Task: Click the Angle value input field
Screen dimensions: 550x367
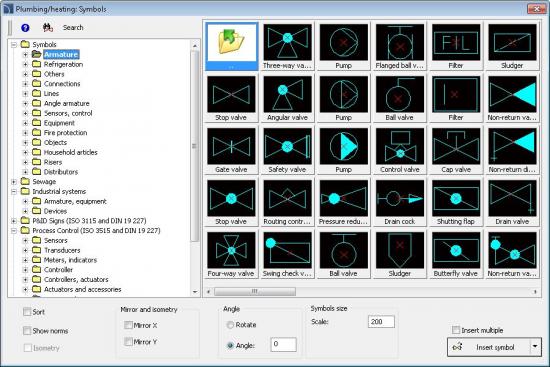Action: [283, 344]
